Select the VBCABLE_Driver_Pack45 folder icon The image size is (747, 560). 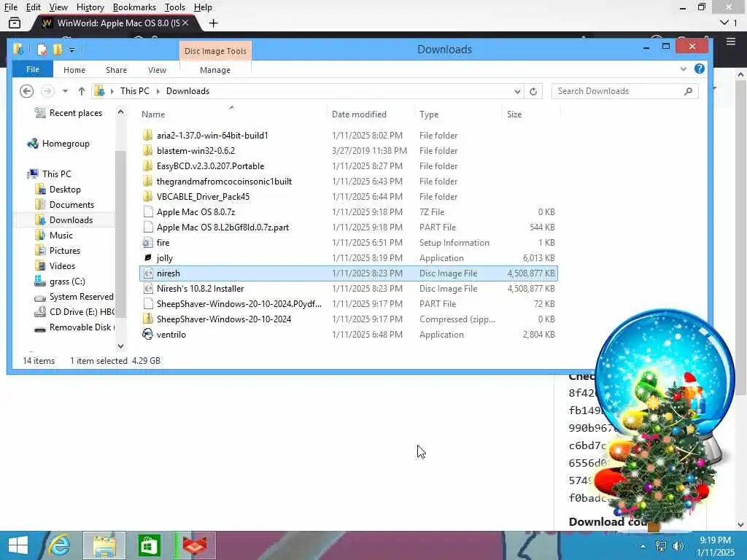point(147,196)
